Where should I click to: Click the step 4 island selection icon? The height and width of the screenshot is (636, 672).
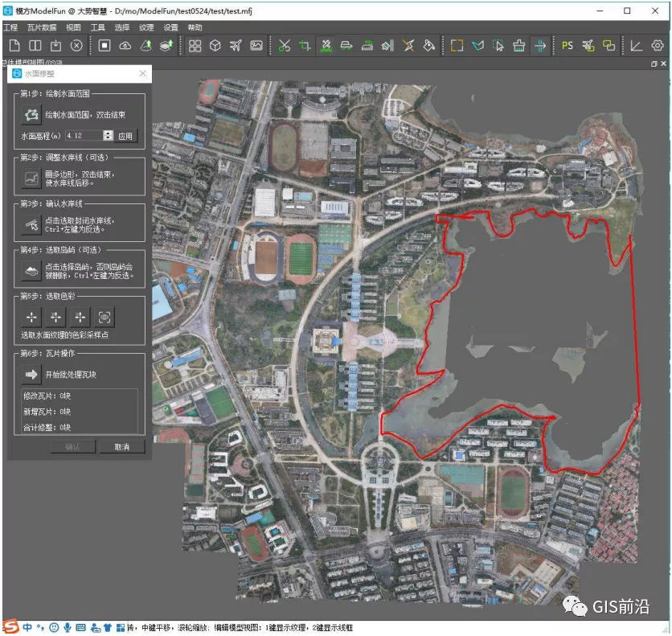tap(30, 269)
